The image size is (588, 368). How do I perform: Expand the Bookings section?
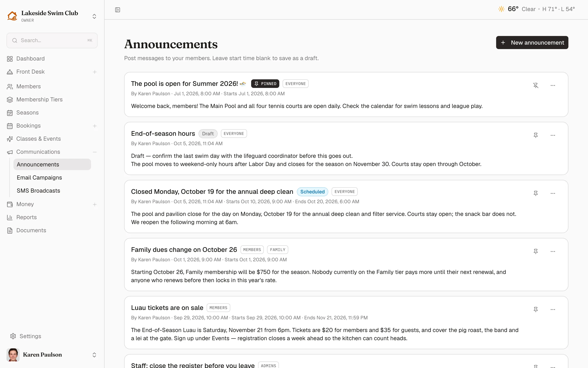(95, 126)
